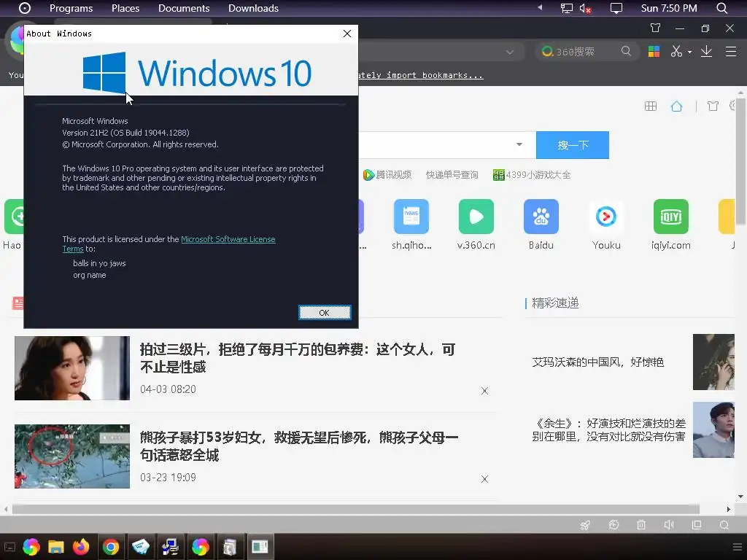The height and width of the screenshot is (560, 747).
Task: Open the browser hamburger menu
Action: [x=731, y=52]
